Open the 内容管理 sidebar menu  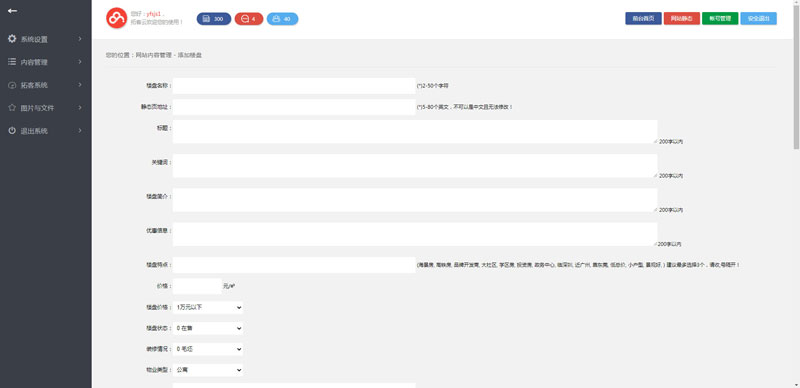46,62
